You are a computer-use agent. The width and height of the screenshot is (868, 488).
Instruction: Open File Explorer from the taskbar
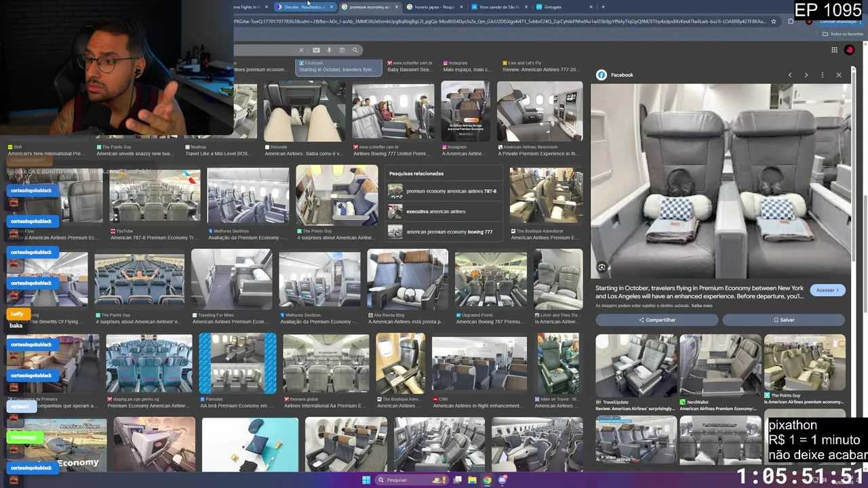[472, 480]
